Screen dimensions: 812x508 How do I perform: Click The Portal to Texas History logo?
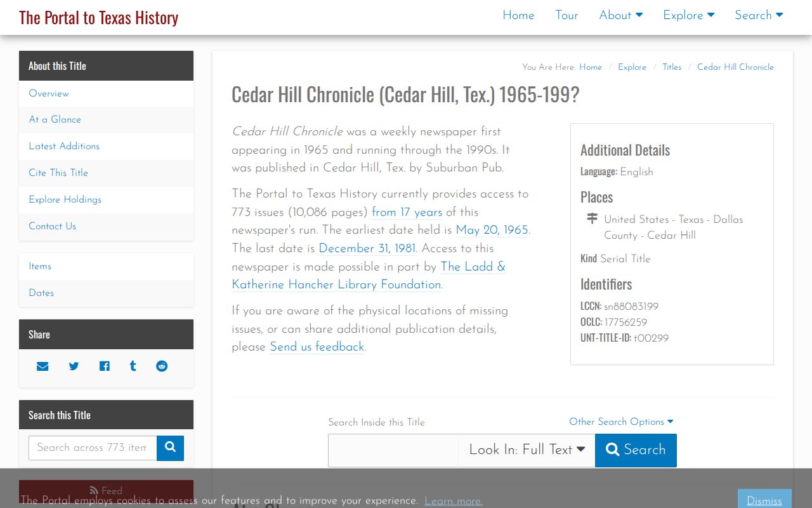(98, 17)
